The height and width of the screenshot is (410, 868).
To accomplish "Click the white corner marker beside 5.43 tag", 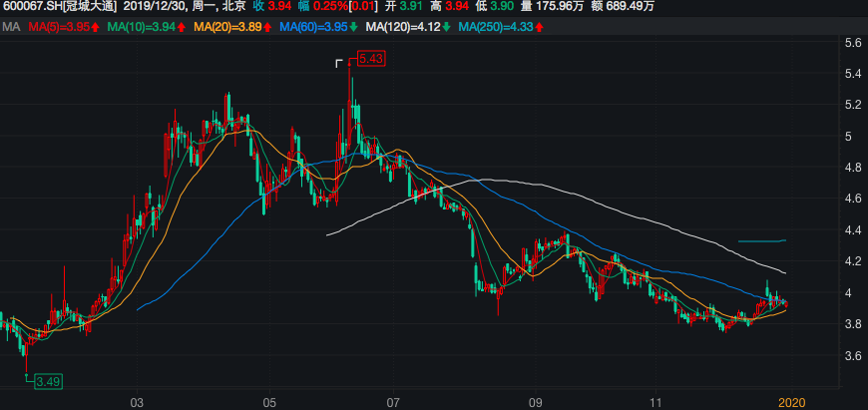I will (x=340, y=63).
